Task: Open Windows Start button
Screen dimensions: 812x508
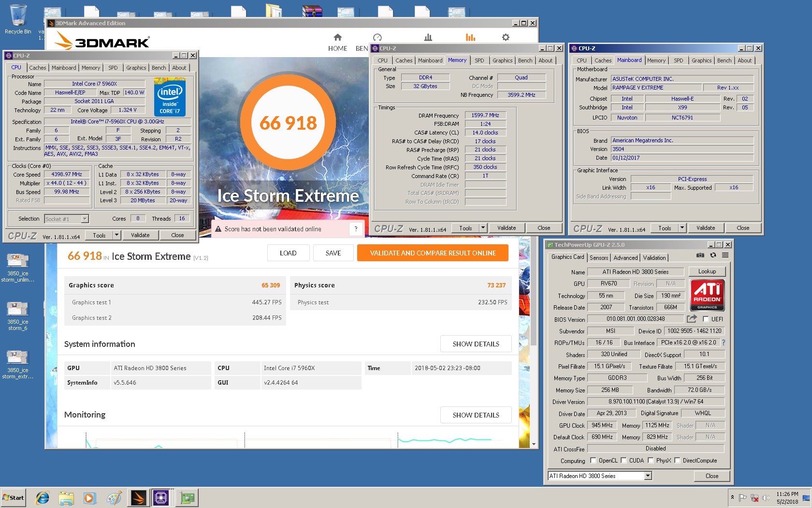Action: pos(13,497)
